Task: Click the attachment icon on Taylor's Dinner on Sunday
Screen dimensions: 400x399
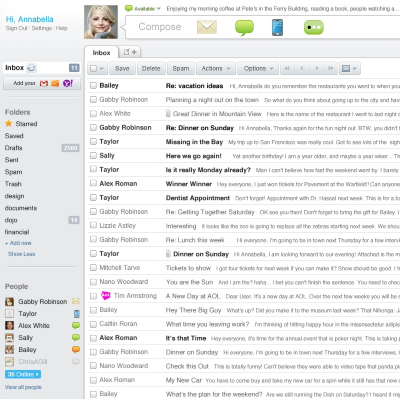Action: coord(168,254)
